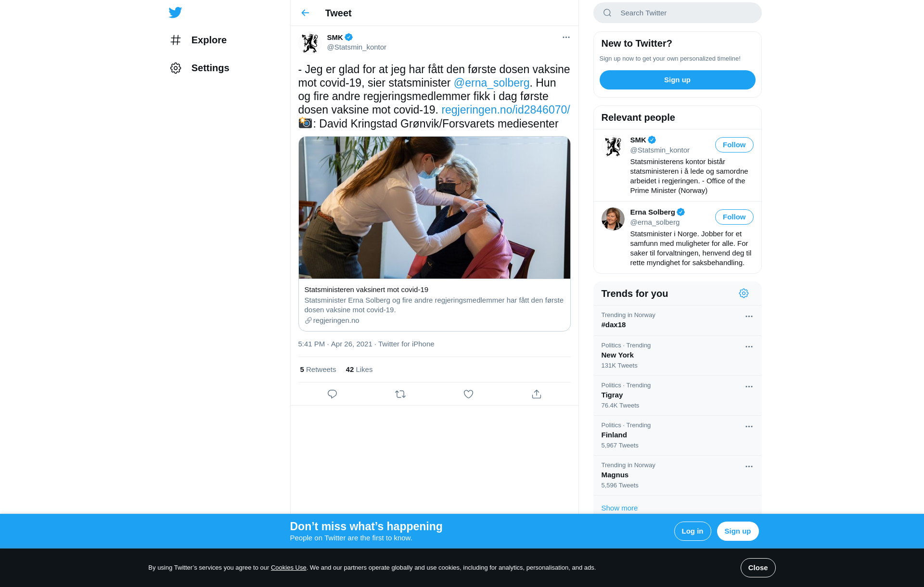Viewport: 924px width, 587px height.
Task: Go back using the arrow icon
Action: (305, 13)
